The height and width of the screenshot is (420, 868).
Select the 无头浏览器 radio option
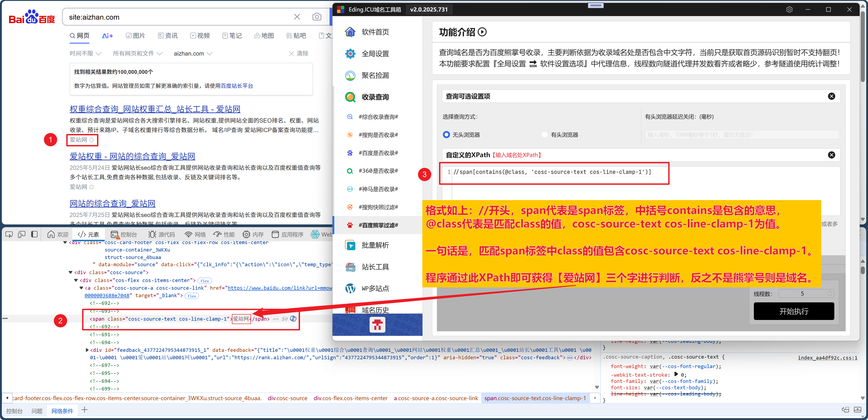(x=446, y=135)
